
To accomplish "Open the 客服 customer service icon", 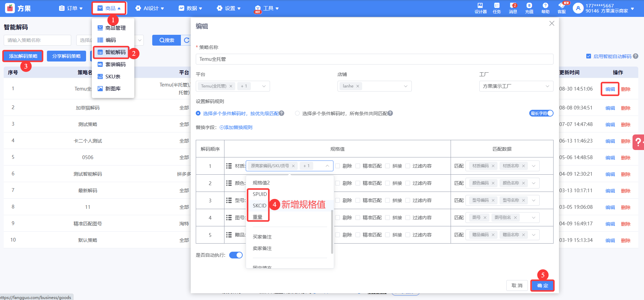I will [x=562, y=8].
